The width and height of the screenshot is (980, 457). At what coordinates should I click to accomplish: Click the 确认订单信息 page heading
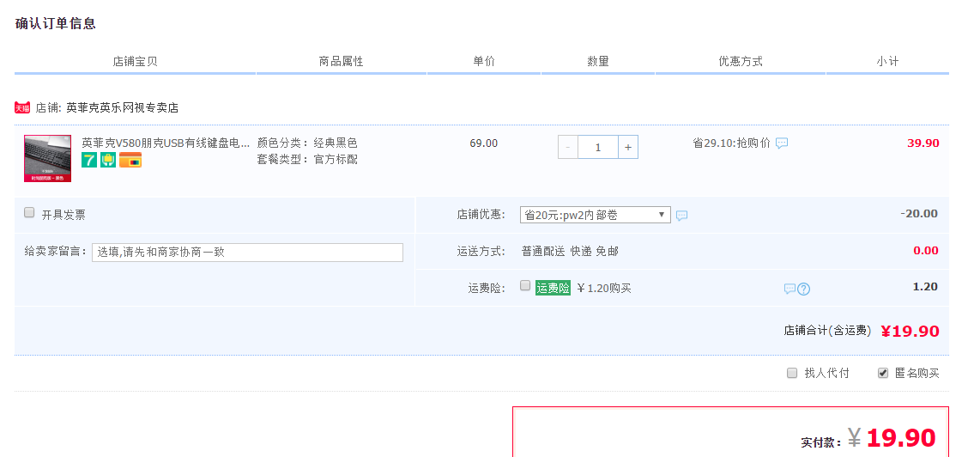point(56,24)
